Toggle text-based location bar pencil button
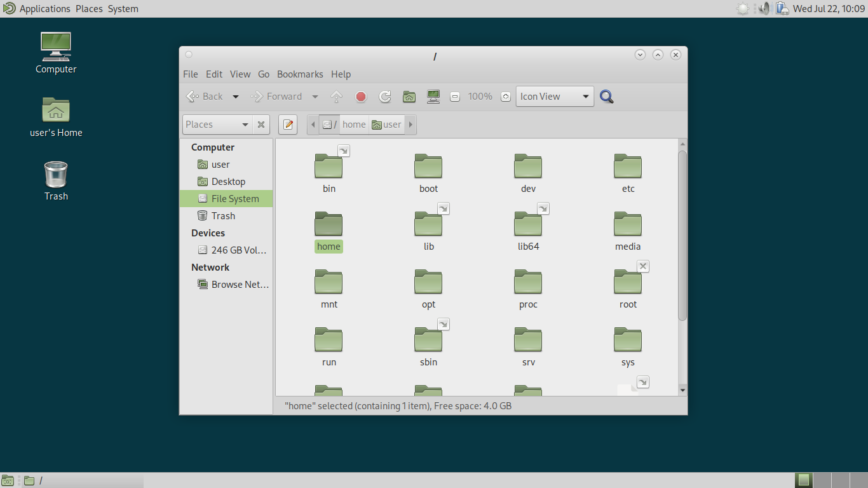Screen dimensions: 868x488 pos(288,125)
